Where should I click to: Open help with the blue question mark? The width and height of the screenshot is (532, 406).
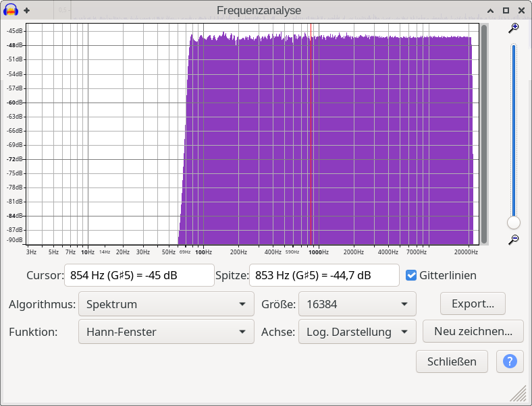pos(510,361)
